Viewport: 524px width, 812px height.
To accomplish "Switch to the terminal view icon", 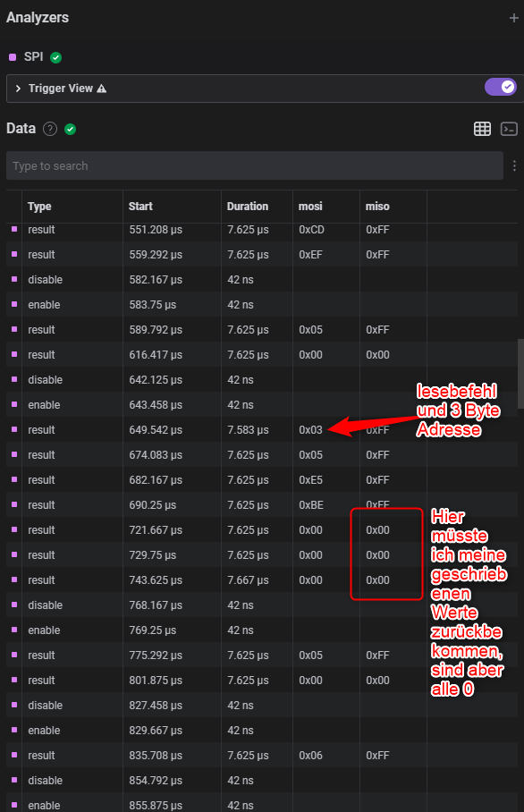I will coord(509,129).
